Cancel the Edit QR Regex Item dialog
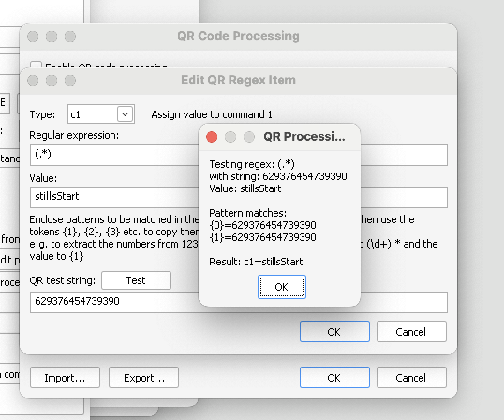This screenshot has height=420, width=504. [411, 332]
